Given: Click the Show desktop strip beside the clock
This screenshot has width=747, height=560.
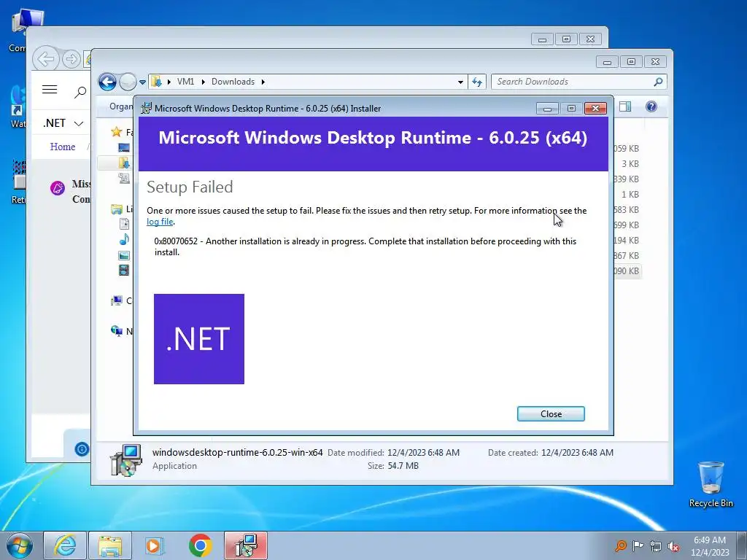Looking at the screenshot, I should click(742, 545).
